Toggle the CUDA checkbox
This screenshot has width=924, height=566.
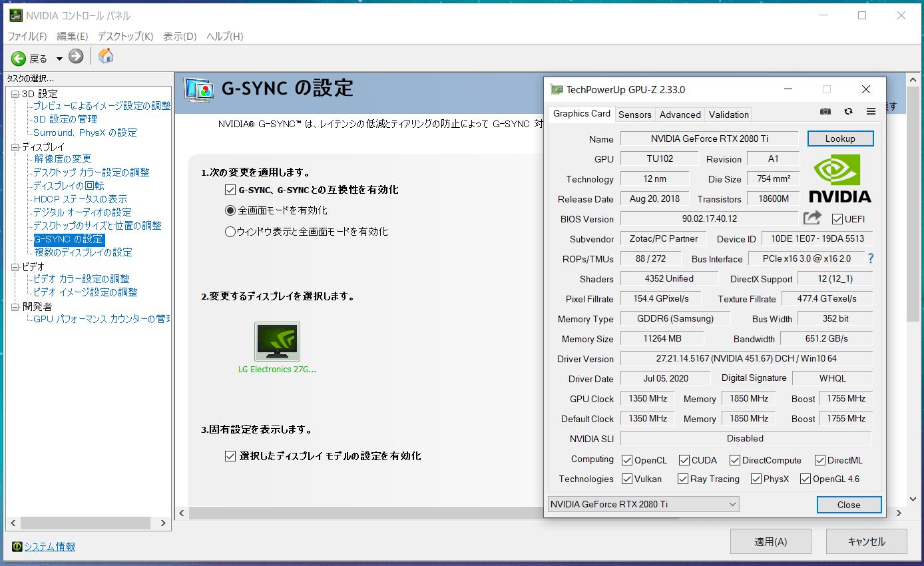click(x=684, y=460)
